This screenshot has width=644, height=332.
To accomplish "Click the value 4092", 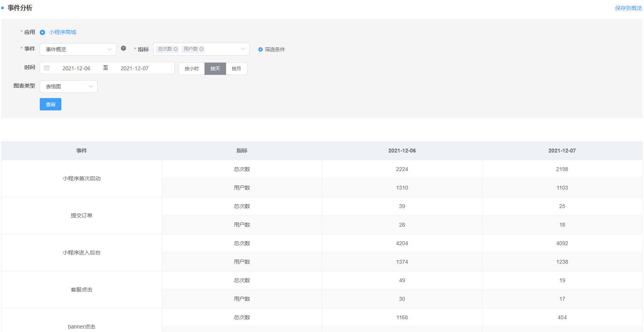I will coord(562,243).
